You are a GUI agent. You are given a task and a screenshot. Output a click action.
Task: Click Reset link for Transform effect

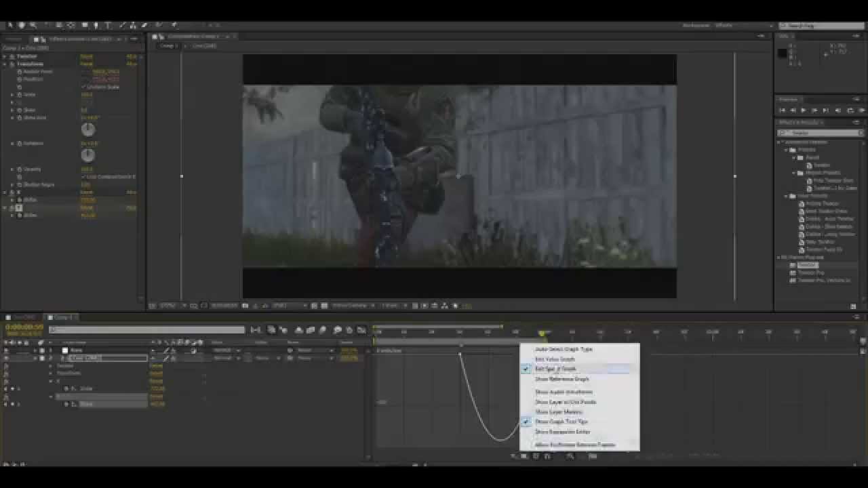86,64
